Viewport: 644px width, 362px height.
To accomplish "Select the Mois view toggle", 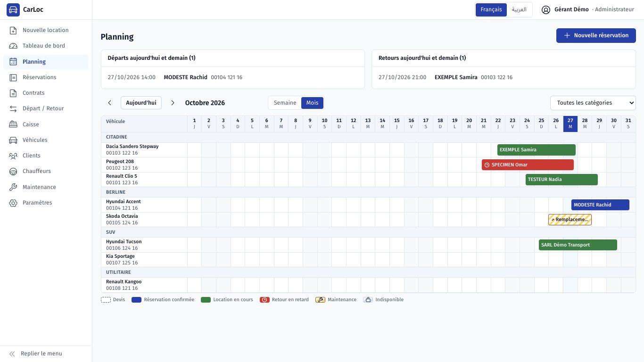I will [x=312, y=103].
